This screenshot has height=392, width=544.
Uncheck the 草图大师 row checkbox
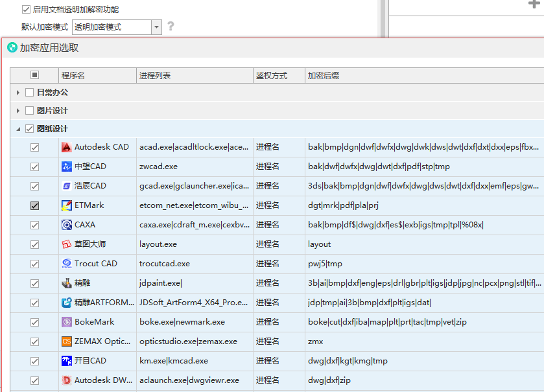[35, 244]
